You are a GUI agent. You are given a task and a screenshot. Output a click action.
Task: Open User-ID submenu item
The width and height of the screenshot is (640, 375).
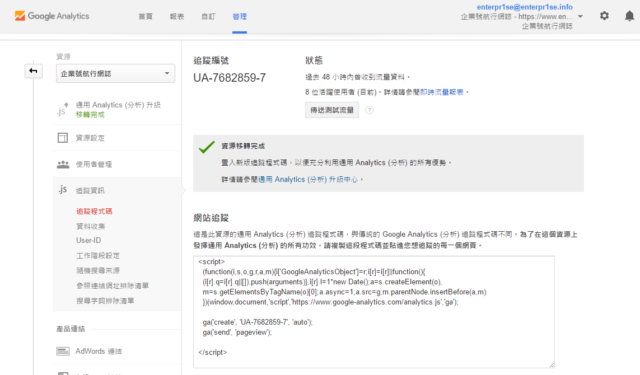tap(89, 240)
